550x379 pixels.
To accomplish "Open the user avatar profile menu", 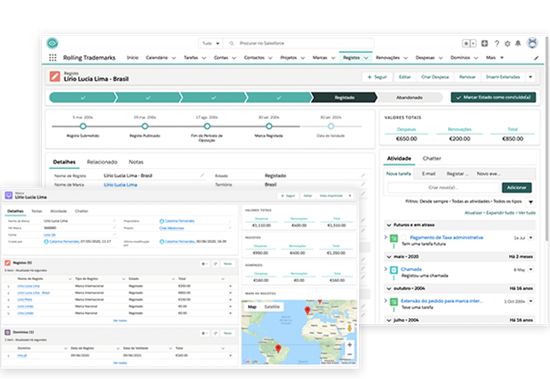I will 532,43.
